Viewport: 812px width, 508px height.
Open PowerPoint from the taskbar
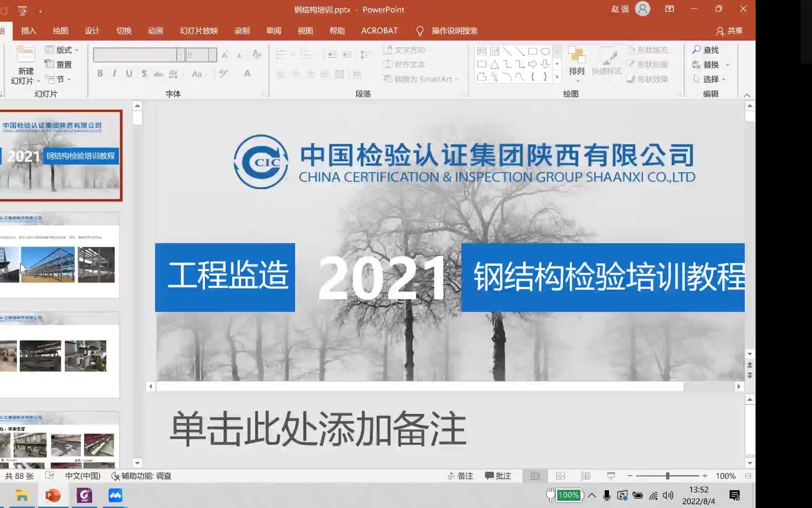pyautogui.click(x=53, y=495)
